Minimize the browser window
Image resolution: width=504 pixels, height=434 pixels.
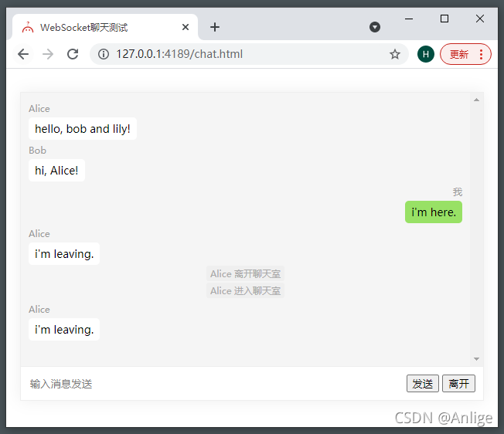coord(409,19)
